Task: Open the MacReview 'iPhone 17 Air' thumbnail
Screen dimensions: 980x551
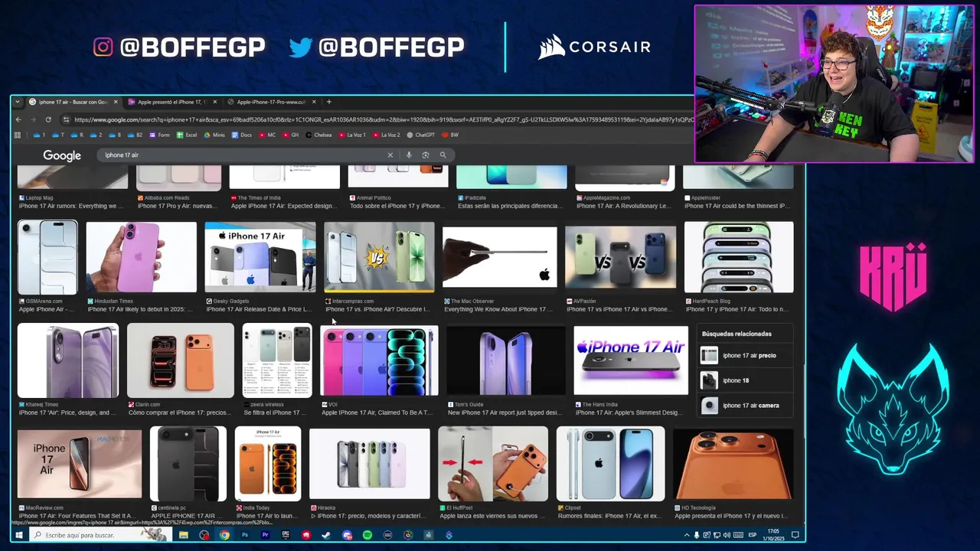Action: (x=80, y=464)
